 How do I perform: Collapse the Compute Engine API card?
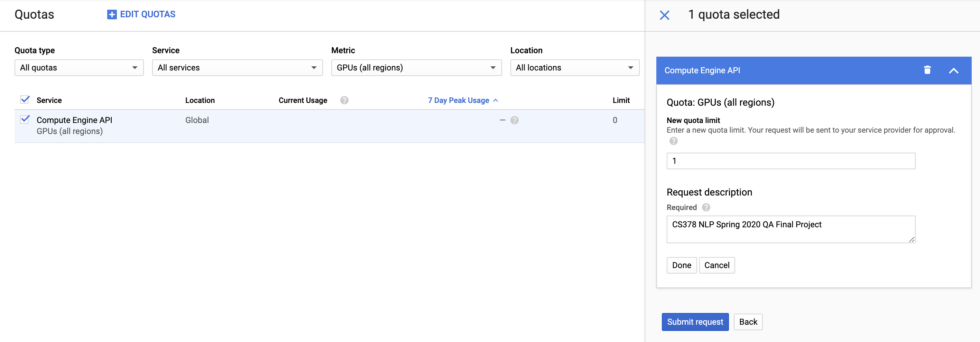pos(953,70)
